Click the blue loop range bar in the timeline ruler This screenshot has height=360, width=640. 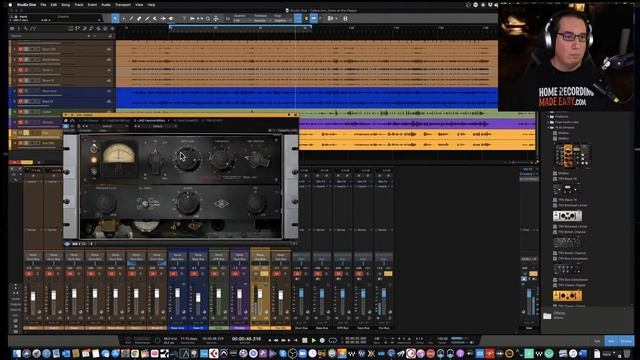pyautogui.click(x=240, y=27)
